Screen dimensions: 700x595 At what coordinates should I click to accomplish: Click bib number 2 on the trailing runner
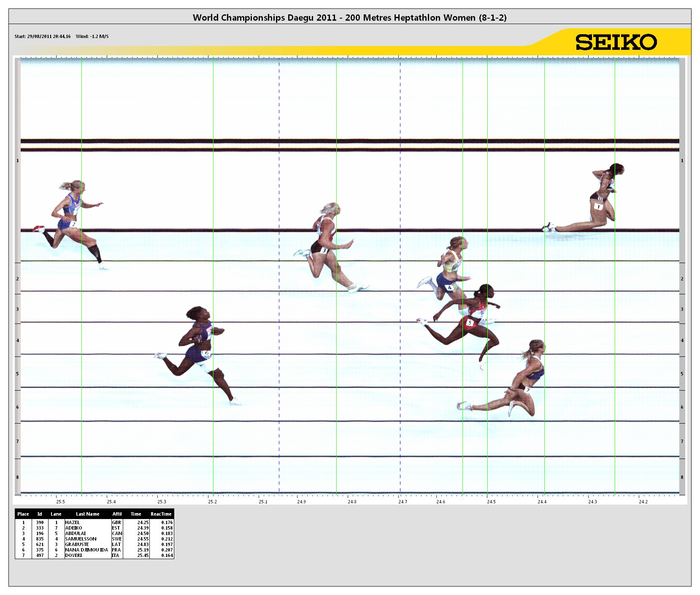coord(73,224)
